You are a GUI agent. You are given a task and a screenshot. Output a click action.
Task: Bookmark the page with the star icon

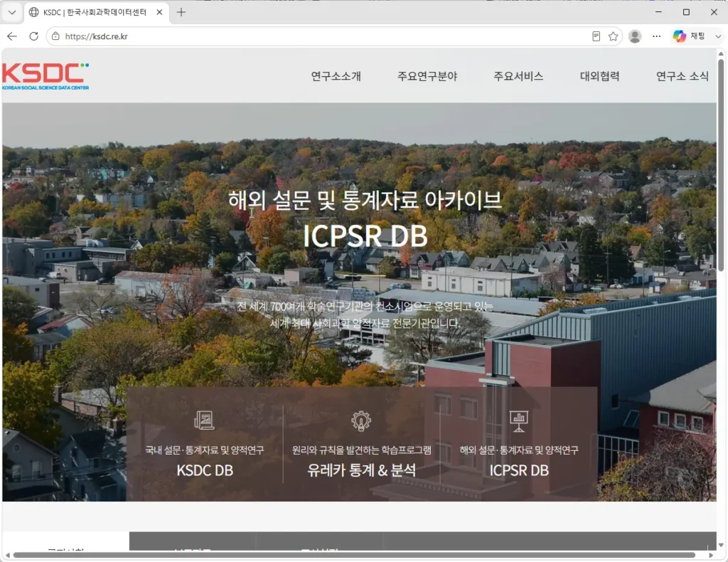[613, 36]
